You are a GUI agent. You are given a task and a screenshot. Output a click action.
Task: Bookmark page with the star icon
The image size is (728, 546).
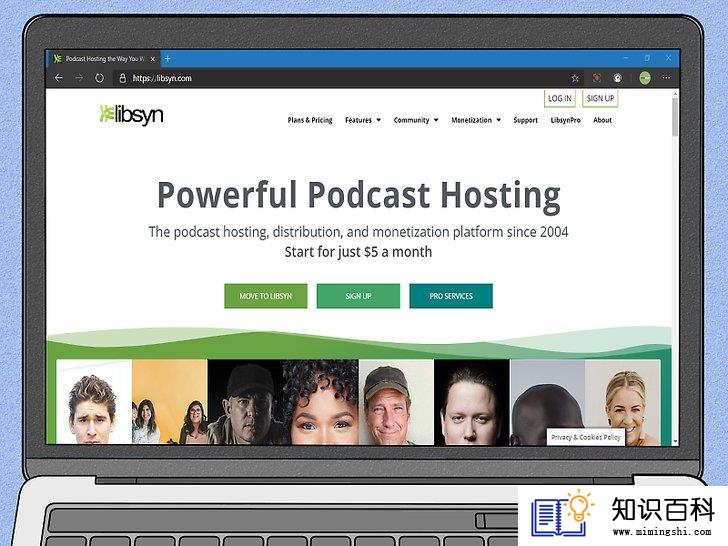click(x=575, y=78)
